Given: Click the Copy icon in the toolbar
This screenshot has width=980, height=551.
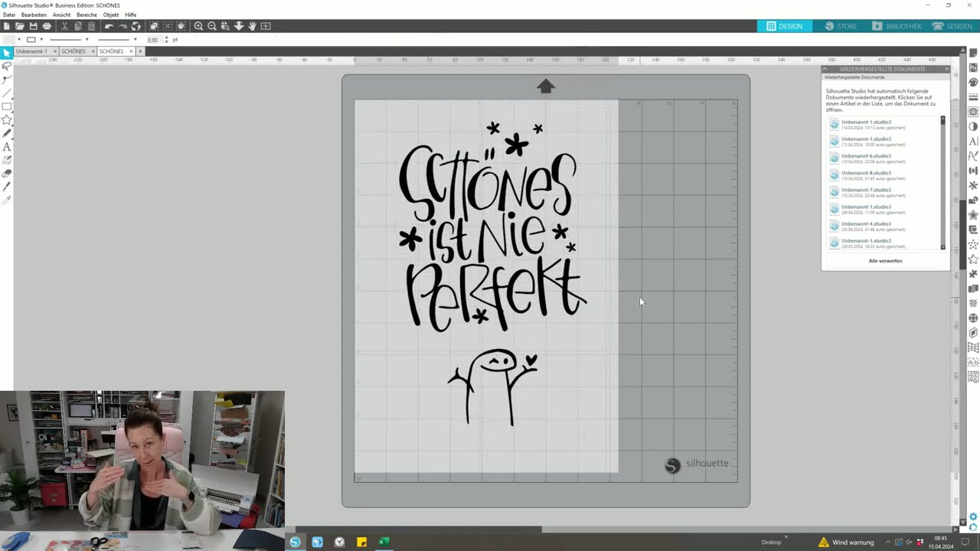Looking at the screenshot, I should tap(77, 26).
